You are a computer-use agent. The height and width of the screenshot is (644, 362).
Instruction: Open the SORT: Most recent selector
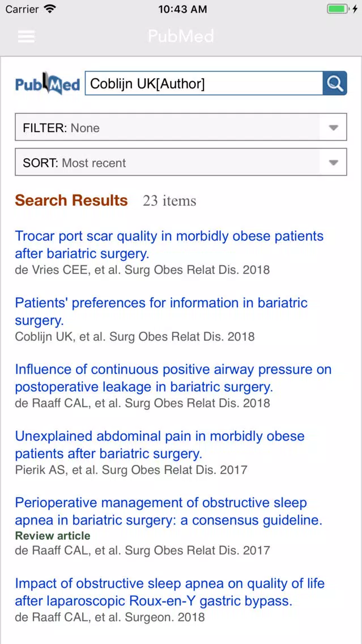pos(181,162)
